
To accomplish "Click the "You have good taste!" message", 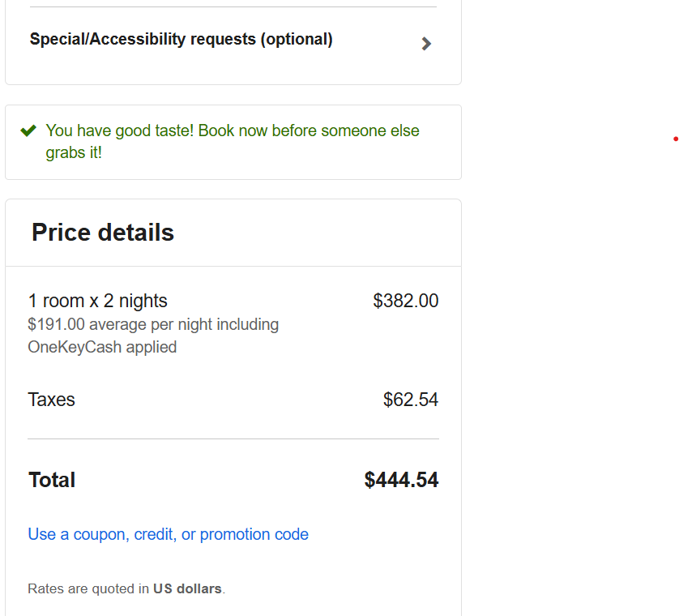I will 120,130.
